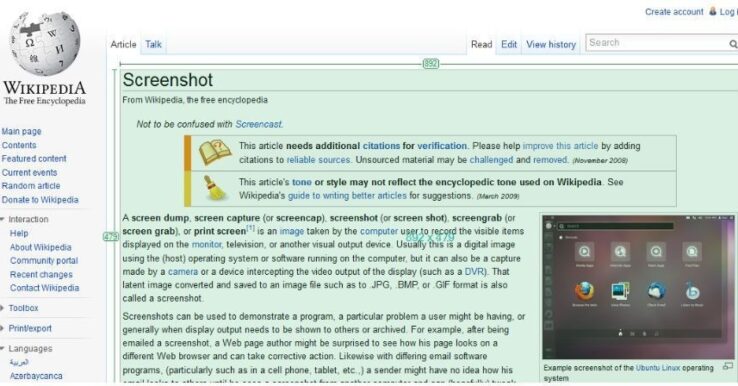This screenshot has width=738, height=386.
Task: Click the user icon beside Log in
Action: click(713, 11)
